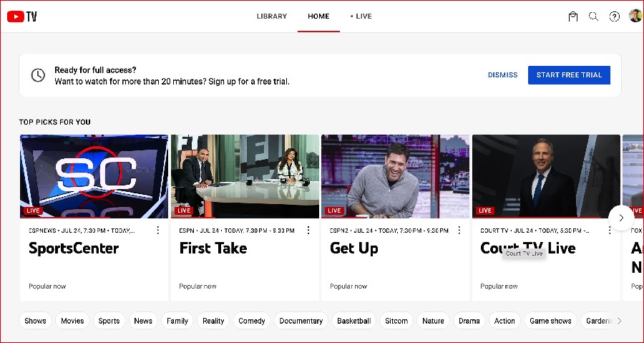Choose the Documentary chip

[301, 321]
